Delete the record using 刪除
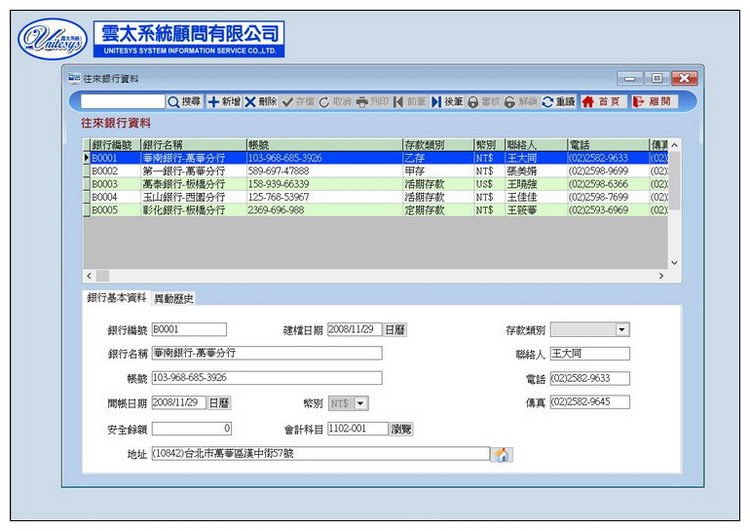750x531 pixels. click(x=261, y=102)
